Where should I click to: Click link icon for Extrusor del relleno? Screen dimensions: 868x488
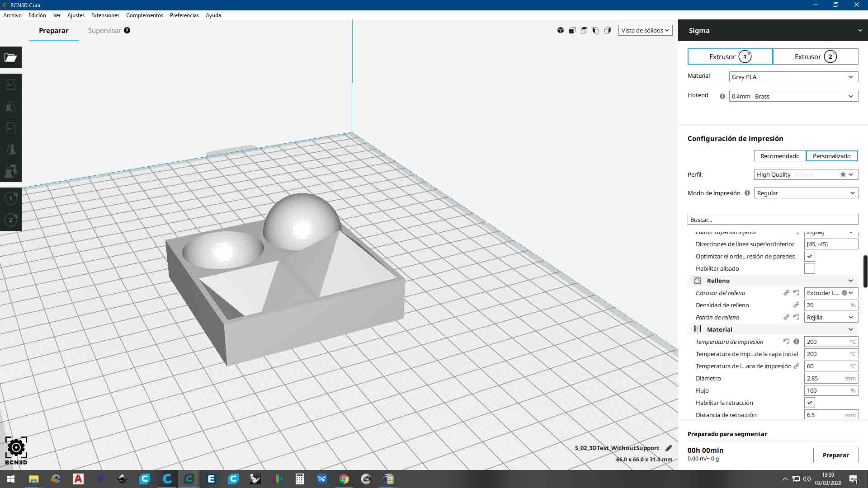click(x=786, y=293)
